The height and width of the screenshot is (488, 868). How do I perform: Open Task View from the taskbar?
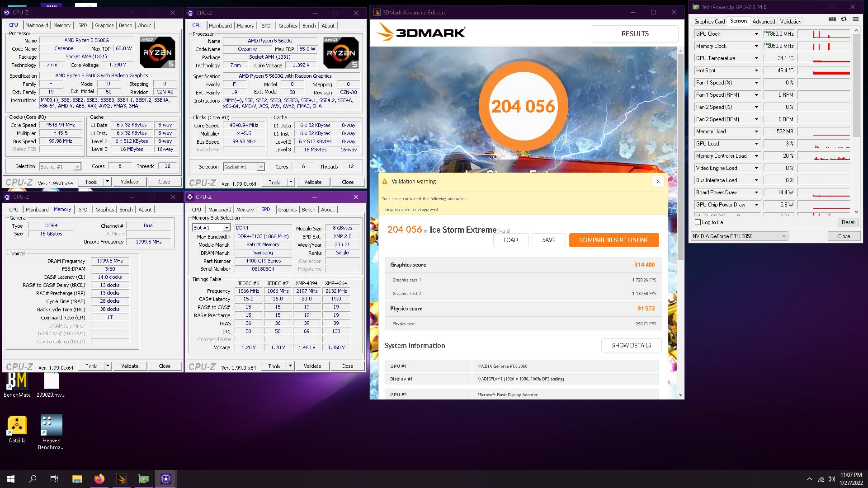(x=54, y=479)
